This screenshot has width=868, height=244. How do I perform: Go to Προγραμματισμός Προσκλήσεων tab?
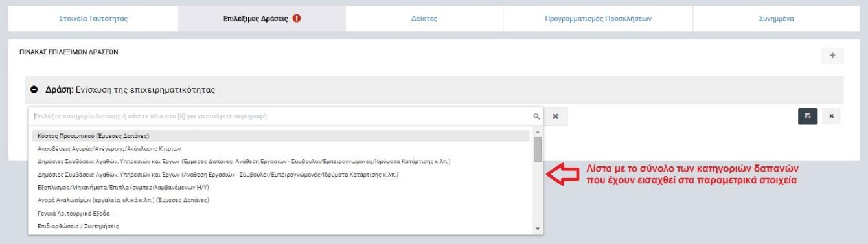tap(598, 19)
